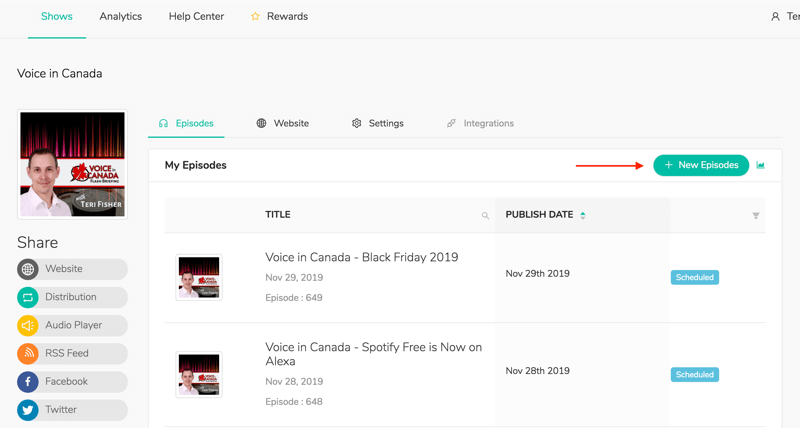Viewport: 800px width, 428px height.
Task: Open the Integrations tab
Action: click(x=480, y=123)
